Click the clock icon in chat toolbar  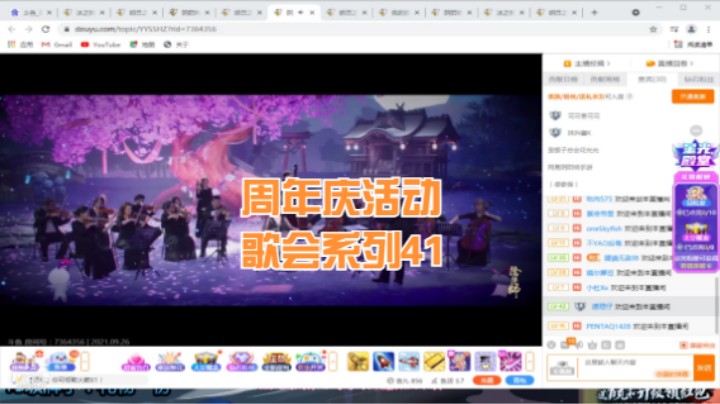pos(551,345)
